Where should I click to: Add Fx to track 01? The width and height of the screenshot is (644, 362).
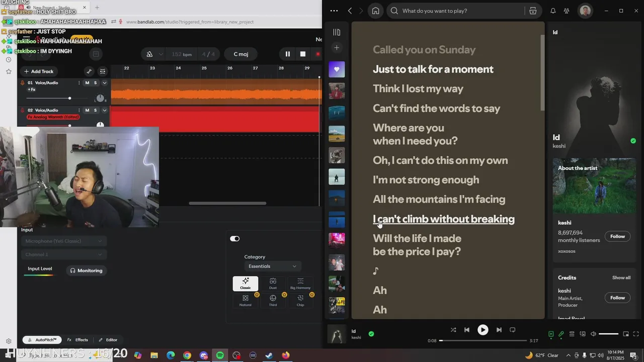click(x=32, y=89)
